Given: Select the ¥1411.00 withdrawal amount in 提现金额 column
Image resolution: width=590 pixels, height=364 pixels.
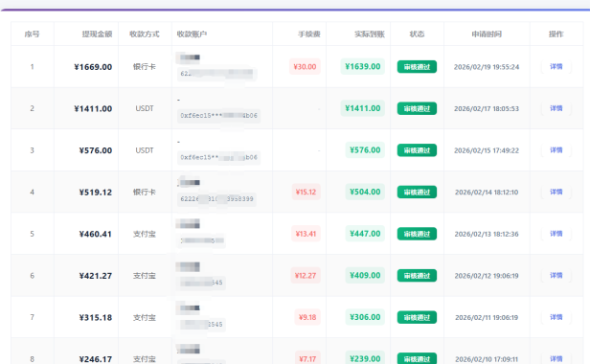Looking at the screenshot, I should click(x=93, y=109).
